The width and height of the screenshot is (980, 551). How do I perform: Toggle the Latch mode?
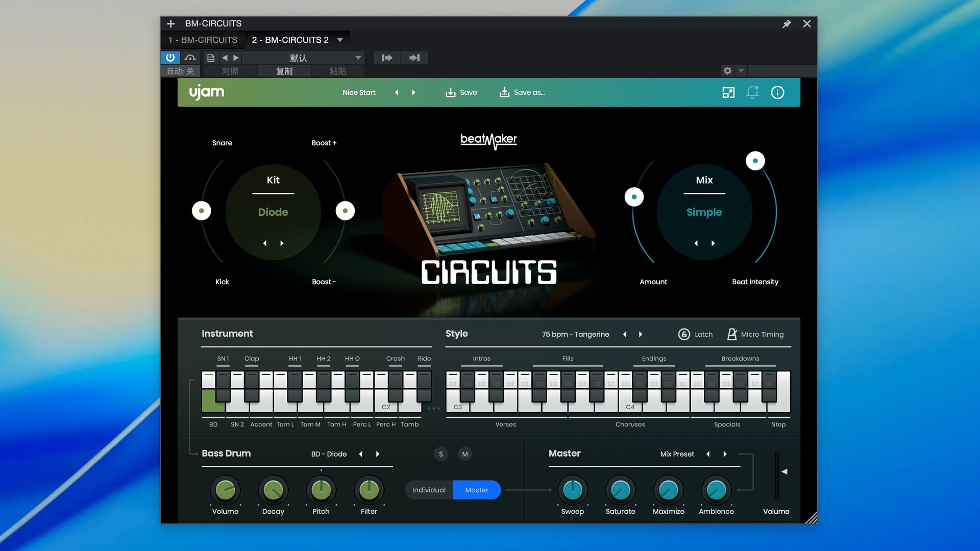point(695,334)
